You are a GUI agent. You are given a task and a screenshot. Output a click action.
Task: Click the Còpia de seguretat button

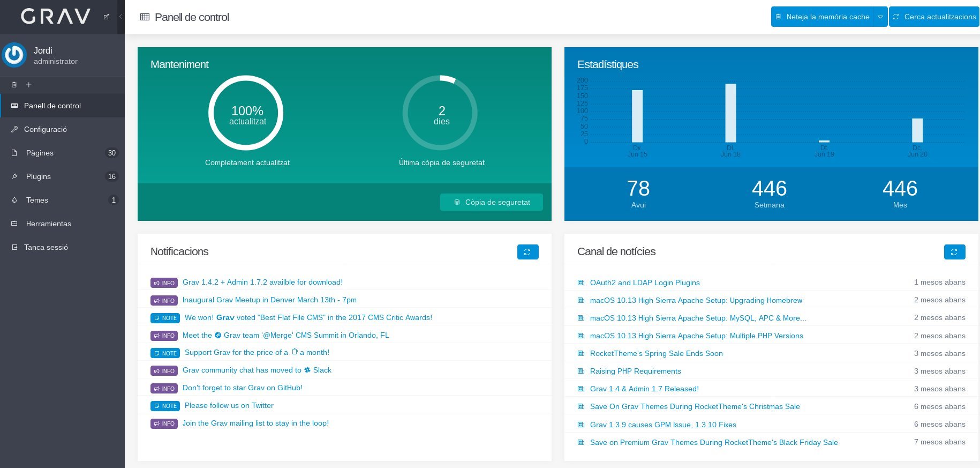pos(492,202)
